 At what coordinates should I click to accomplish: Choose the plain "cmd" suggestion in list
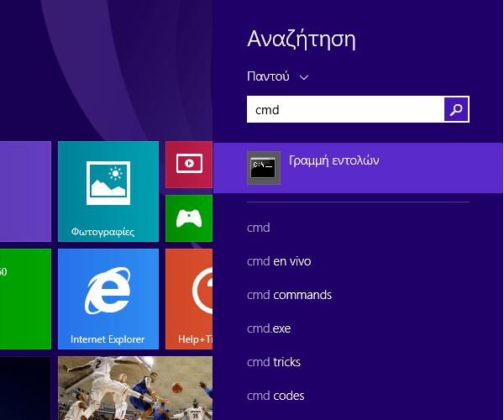pos(259,228)
